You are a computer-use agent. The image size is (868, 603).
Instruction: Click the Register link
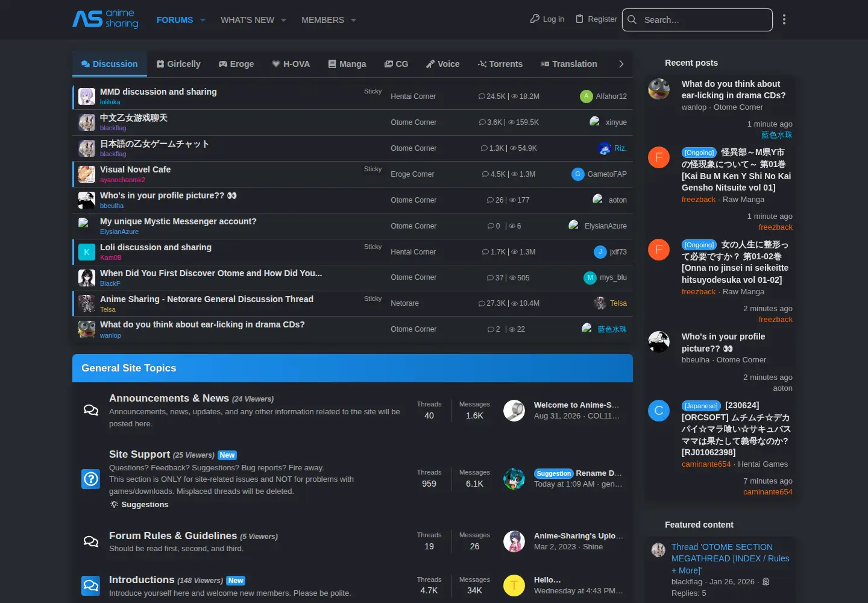[596, 19]
